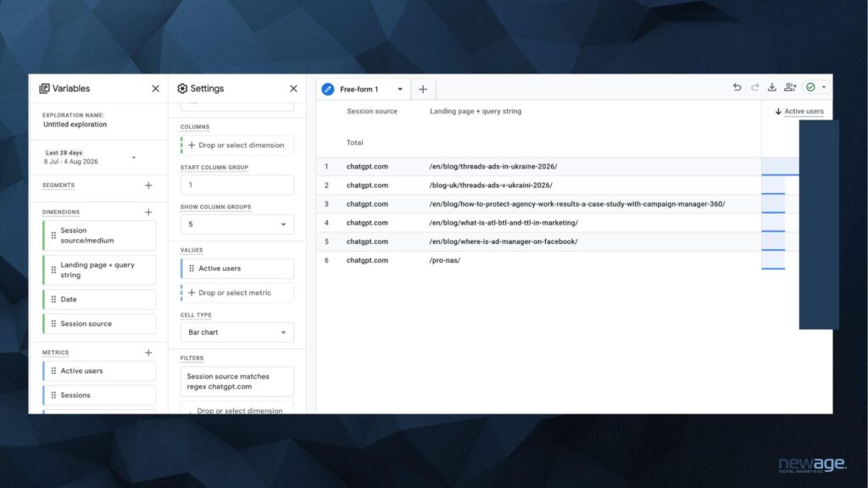This screenshot has width=868, height=488.
Task: Click bar chart bar in row 2
Action: point(773,186)
